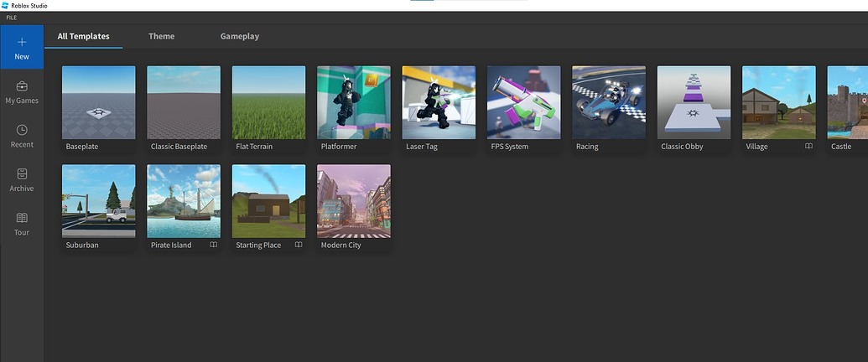Image resolution: width=868 pixels, height=362 pixels.
Task: Select the Classic Obby template thumbnail
Action: pos(694,102)
